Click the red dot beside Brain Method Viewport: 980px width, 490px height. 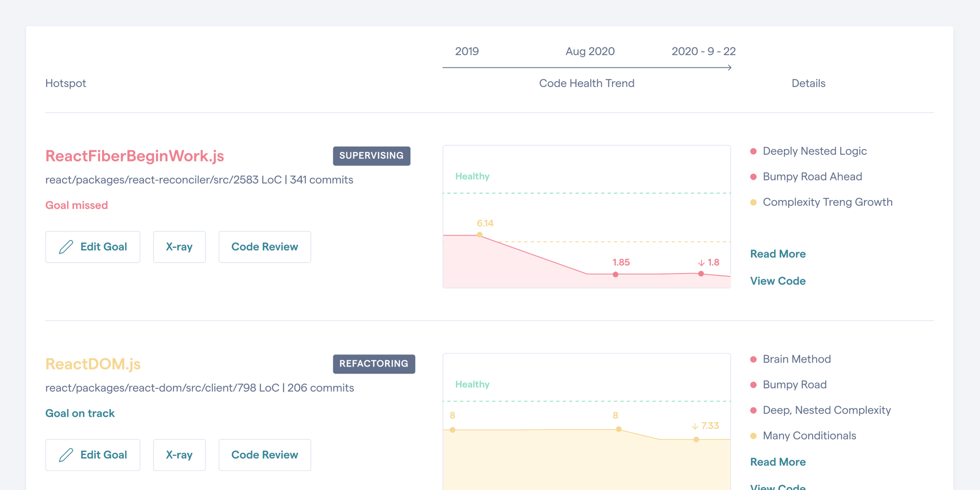754,359
